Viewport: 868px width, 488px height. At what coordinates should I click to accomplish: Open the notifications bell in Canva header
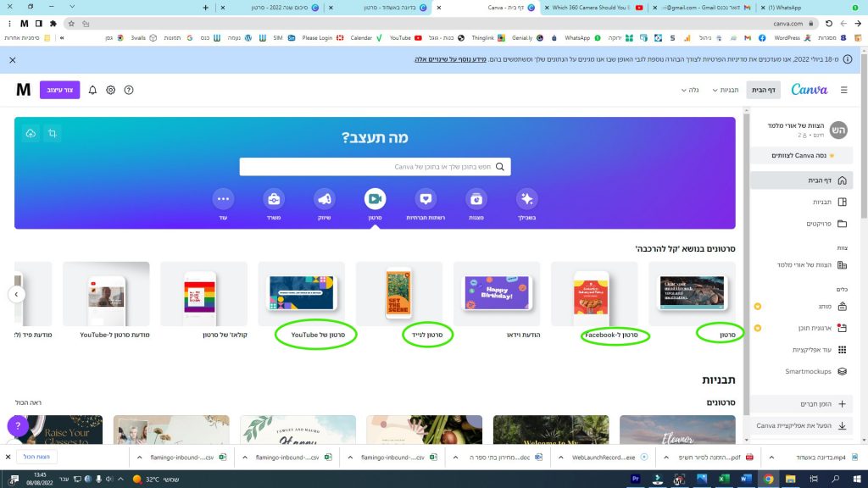92,90
